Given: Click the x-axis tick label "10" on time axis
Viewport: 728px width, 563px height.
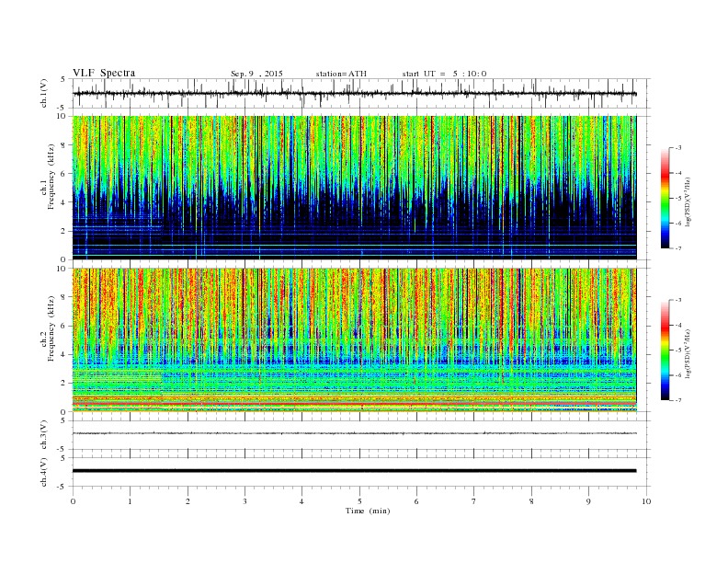Looking at the screenshot, I should tap(646, 501).
